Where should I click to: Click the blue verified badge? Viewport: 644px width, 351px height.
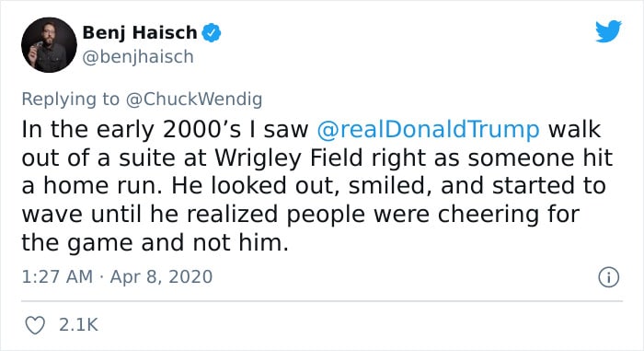211,33
